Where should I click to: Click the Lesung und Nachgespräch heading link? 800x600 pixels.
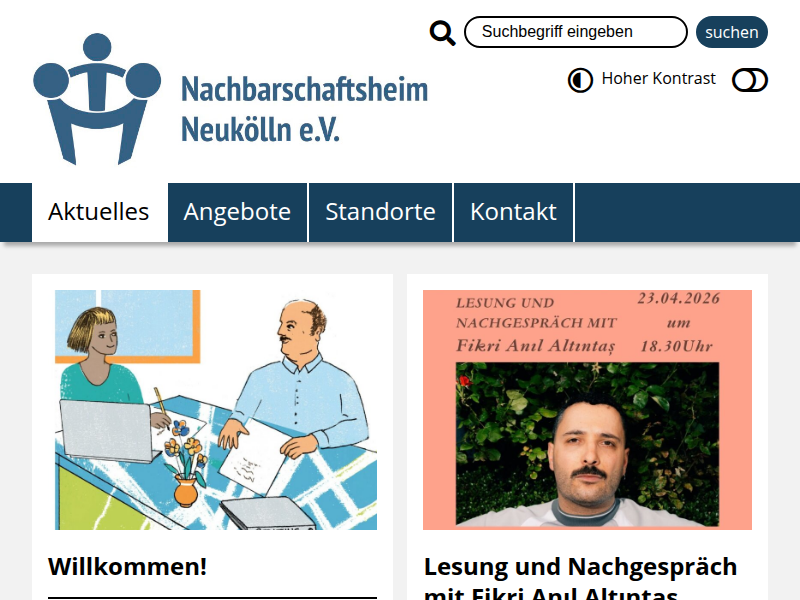581,579
